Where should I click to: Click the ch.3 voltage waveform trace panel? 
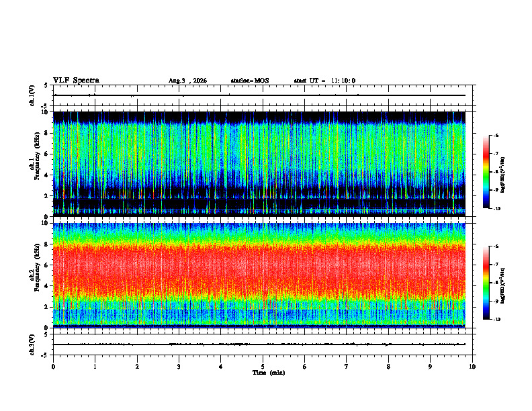click(263, 345)
